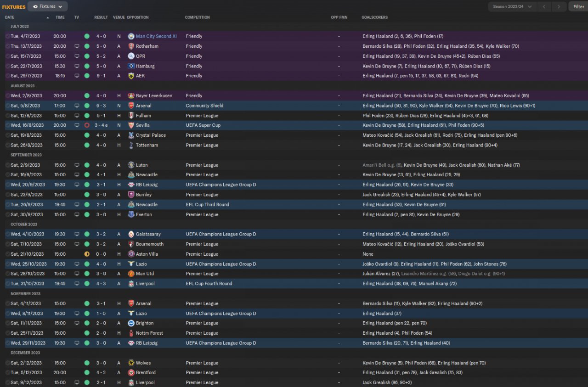The image size is (588, 387).
Task: Sort by the Goalscorers column header
Action: pyautogui.click(x=374, y=17)
